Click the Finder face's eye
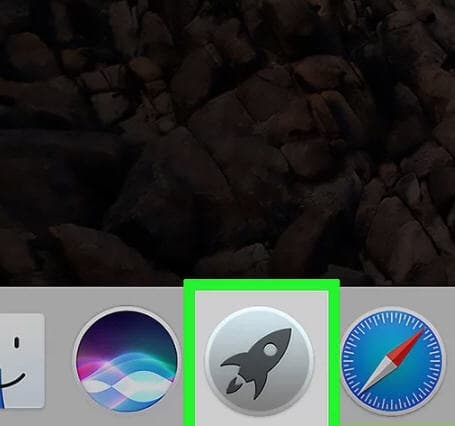455x426 pixels. tap(17, 343)
